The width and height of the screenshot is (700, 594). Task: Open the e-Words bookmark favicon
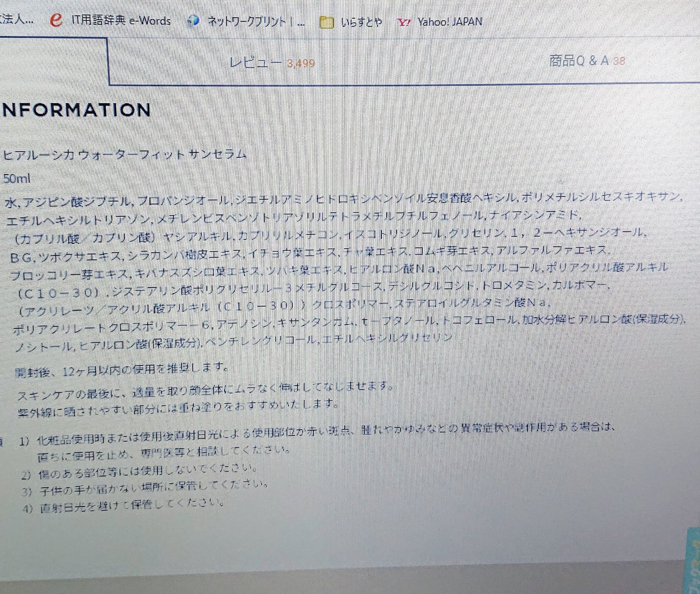57,20
